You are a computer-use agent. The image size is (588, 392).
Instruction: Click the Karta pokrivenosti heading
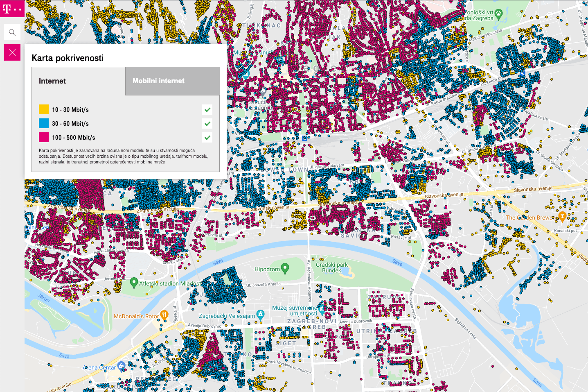[68, 58]
